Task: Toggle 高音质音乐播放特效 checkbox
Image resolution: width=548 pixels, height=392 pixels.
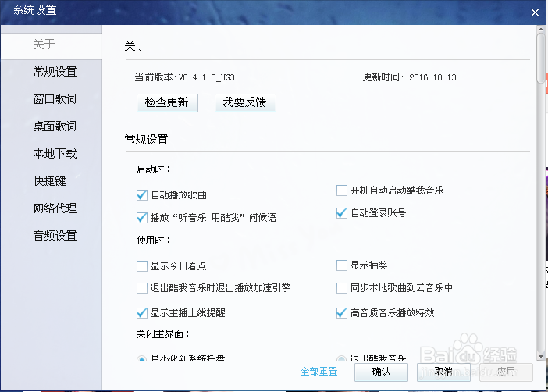Action: tap(341, 313)
